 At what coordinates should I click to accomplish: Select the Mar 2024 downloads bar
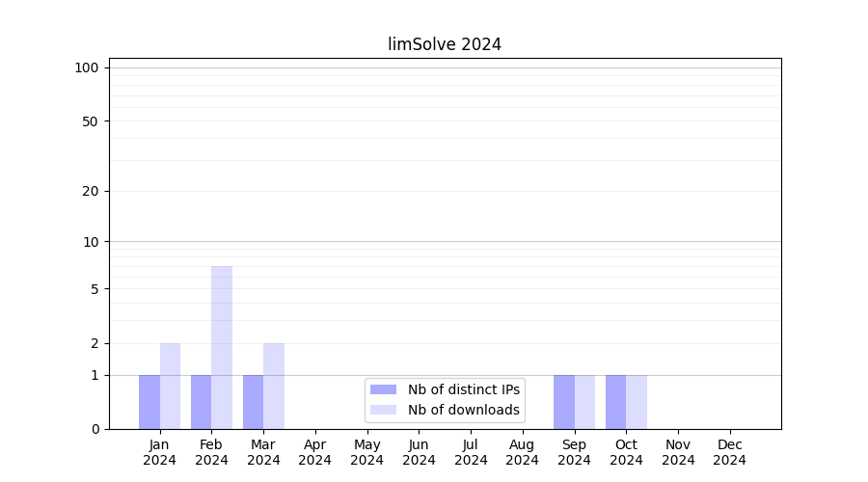tap(274, 386)
